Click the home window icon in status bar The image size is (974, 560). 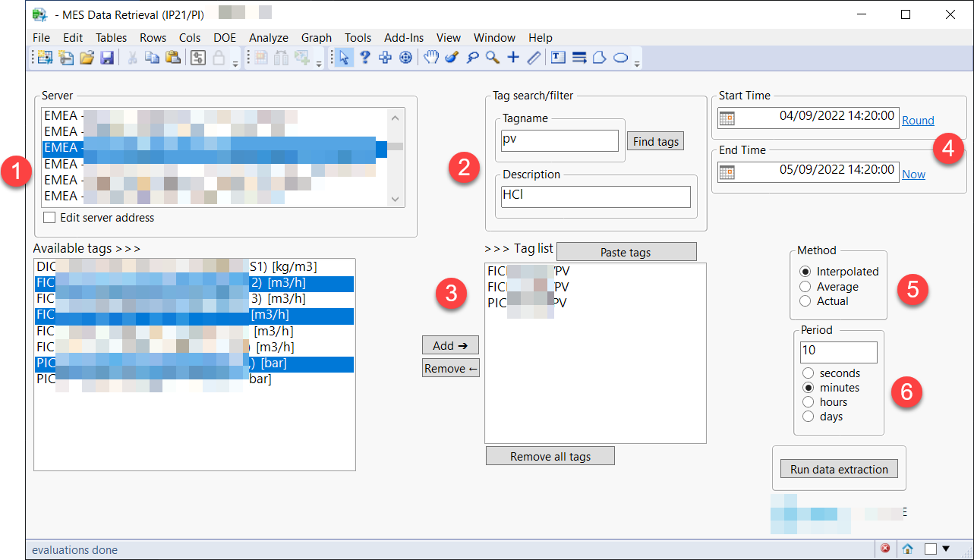tap(907, 548)
